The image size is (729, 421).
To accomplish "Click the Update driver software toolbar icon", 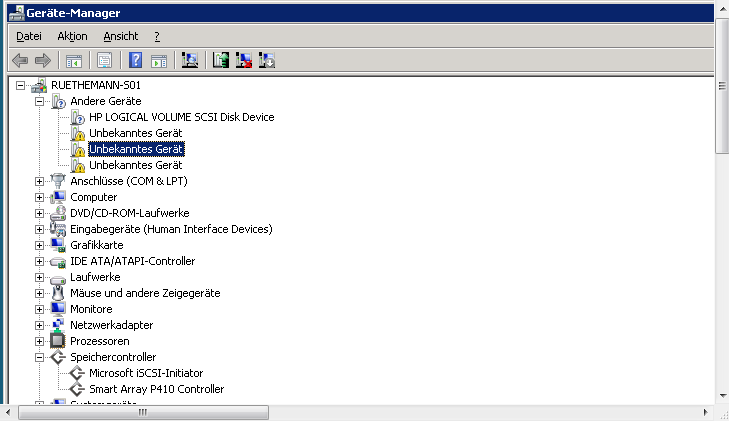I will 221,60.
